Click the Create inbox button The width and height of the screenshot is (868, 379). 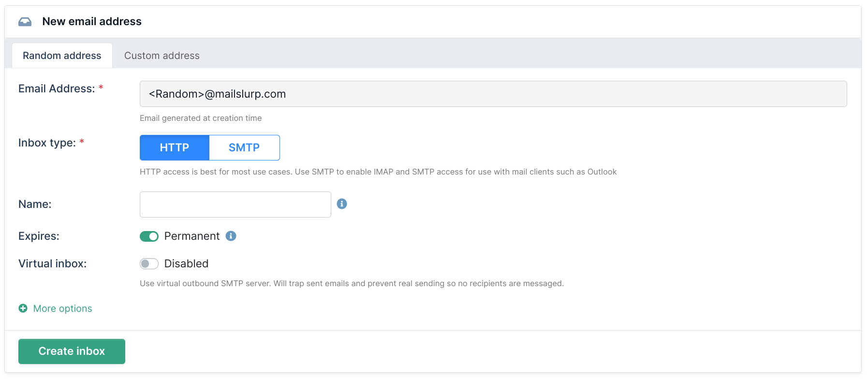tap(72, 351)
